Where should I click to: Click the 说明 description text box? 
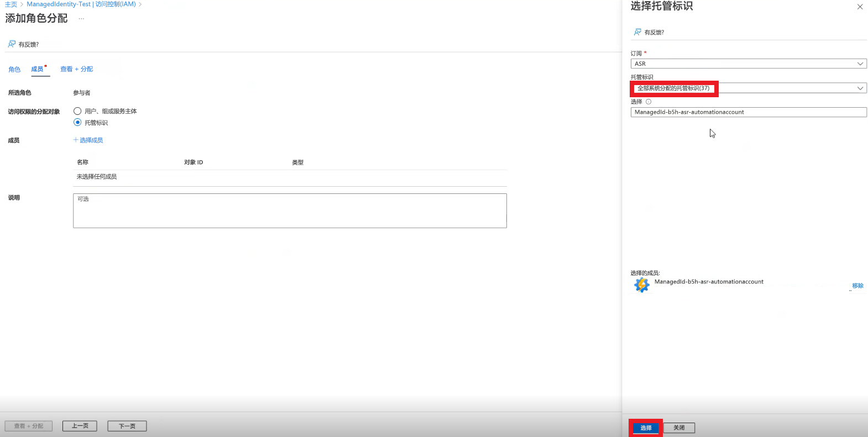[290, 210]
